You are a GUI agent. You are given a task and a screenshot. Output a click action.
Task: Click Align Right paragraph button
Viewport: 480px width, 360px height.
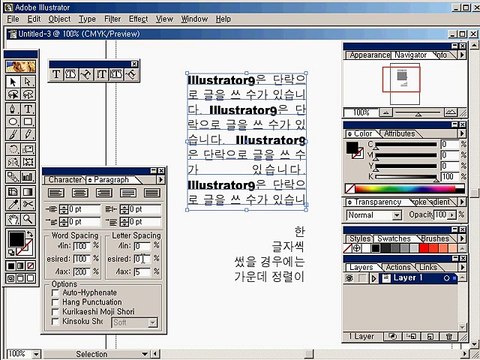click(104, 193)
